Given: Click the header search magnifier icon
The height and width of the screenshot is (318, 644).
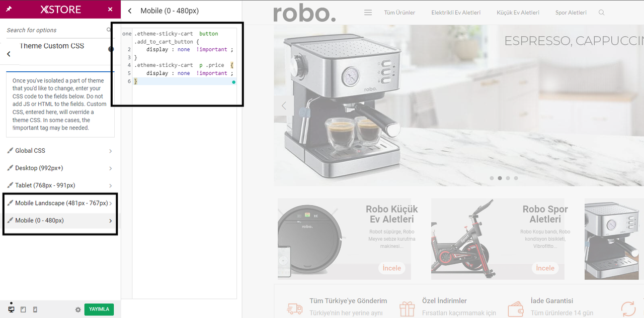Looking at the screenshot, I should tap(602, 13).
